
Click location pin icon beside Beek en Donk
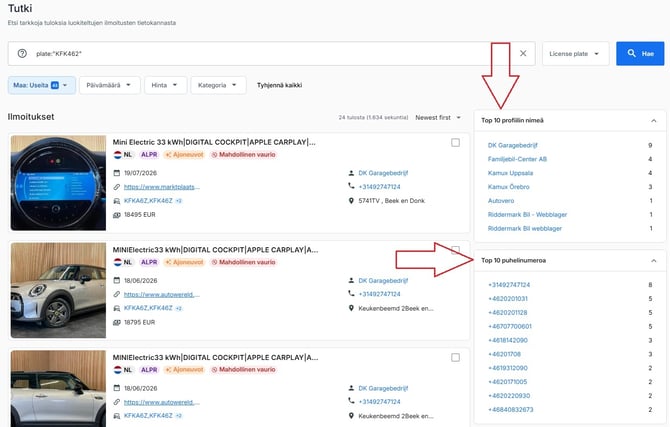[x=351, y=200]
